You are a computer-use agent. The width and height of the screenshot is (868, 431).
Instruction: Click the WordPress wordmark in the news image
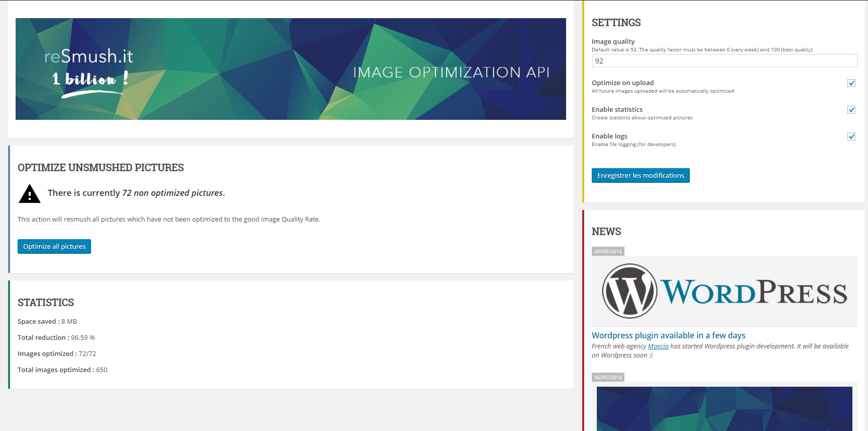(x=753, y=293)
